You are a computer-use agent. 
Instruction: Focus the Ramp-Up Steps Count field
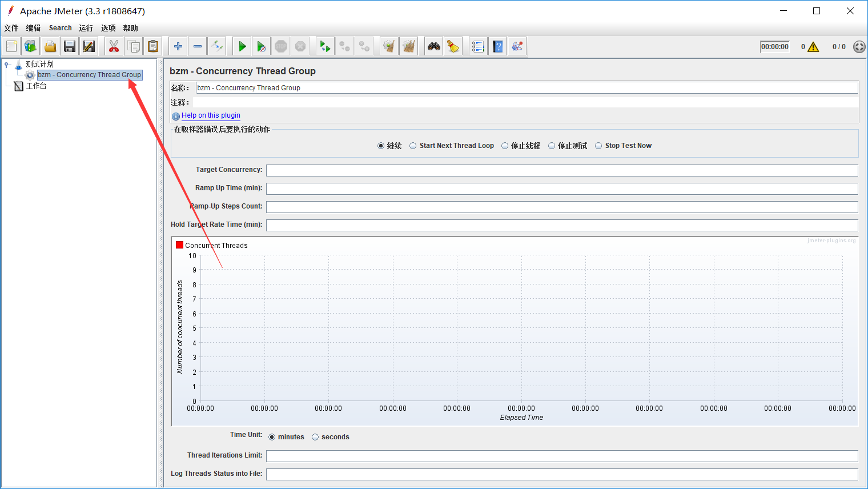[562, 207]
